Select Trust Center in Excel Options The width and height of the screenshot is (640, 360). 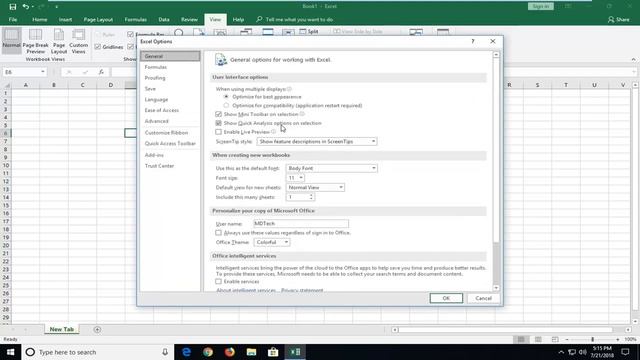pyautogui.click(x=159, y=166)
